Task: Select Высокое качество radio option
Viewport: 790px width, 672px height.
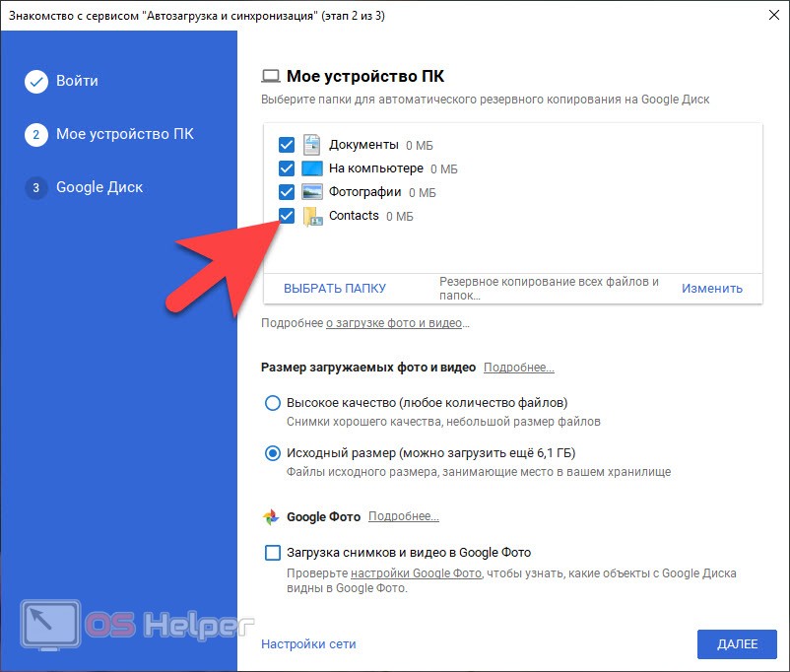Action: (273, 403)
